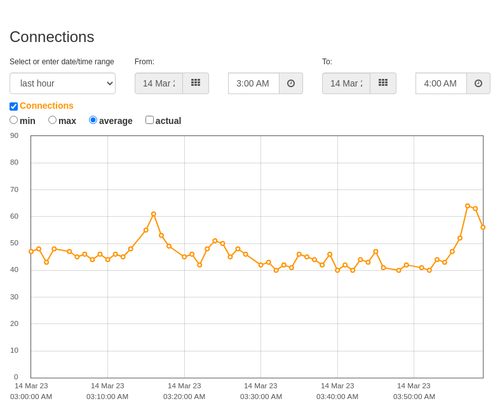500x403 pixels.
Task: Click the 'Connections' page heading
Action: (52, 37)
